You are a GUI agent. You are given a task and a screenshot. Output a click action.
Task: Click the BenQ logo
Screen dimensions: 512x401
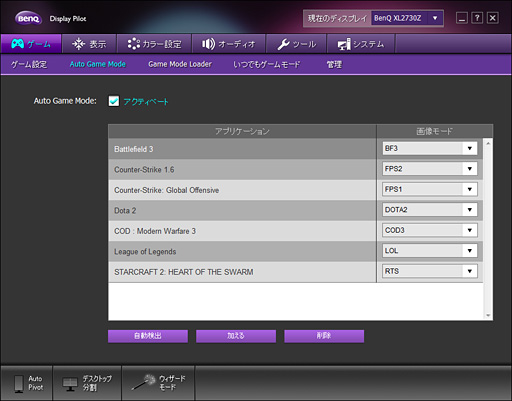(28, 18)
